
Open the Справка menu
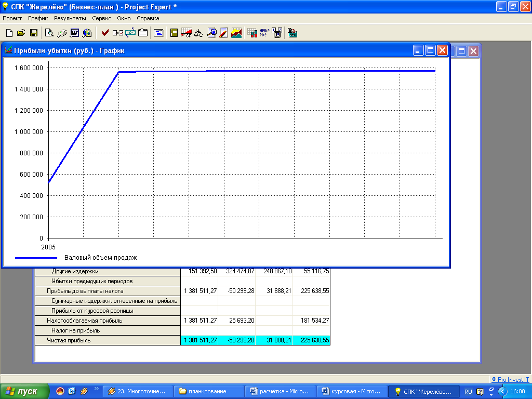[x=148, y=18]
